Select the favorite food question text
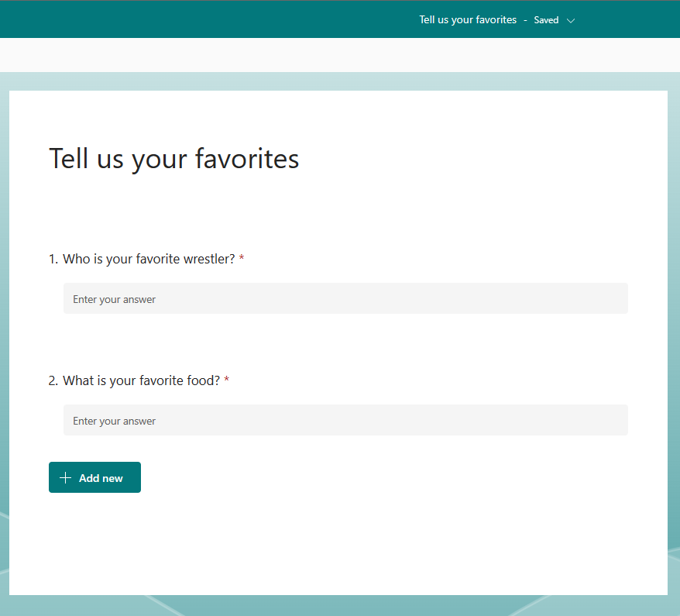This screenshot has height=616, width=680. pyautogui.click(x=141, y=380)
